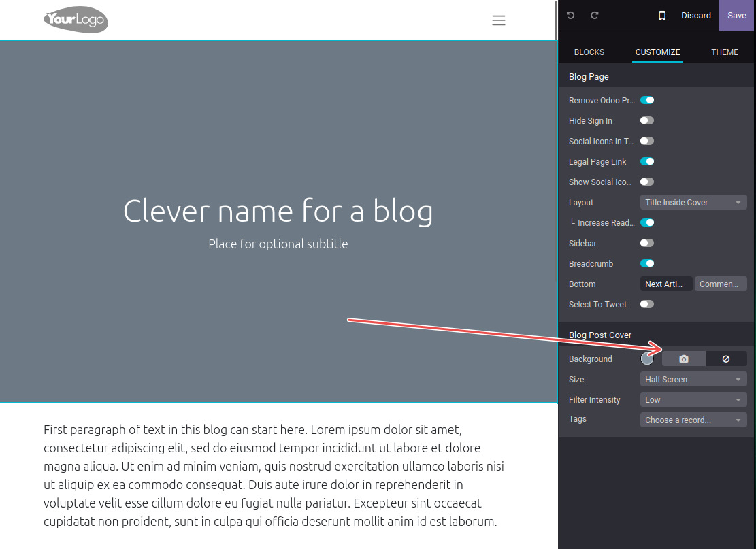Click the redo arrow icon
The image size is (756, 549).
coord(594,15)
